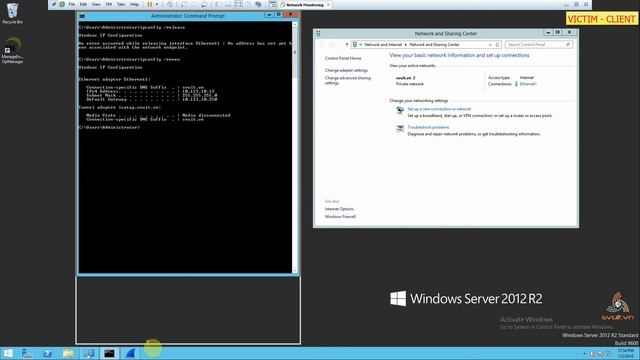Click the Network and Sharing Center window icon
The height and width of the screenshot is (360, 640).
point(318,33)
